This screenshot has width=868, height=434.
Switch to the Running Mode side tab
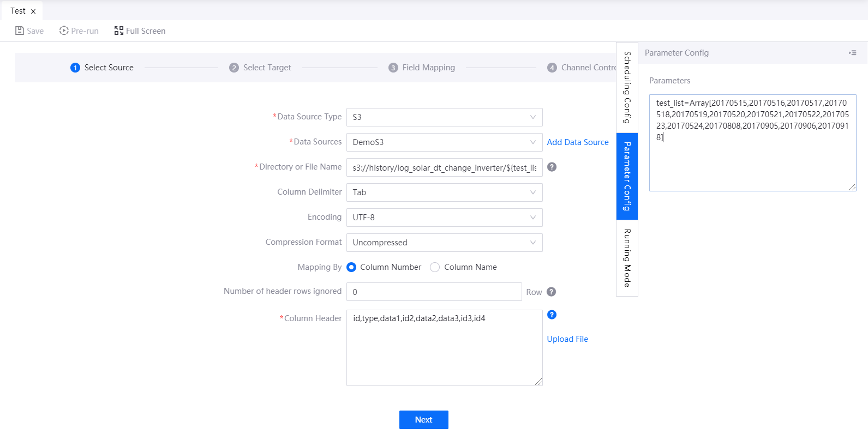[x=627, y=258]
